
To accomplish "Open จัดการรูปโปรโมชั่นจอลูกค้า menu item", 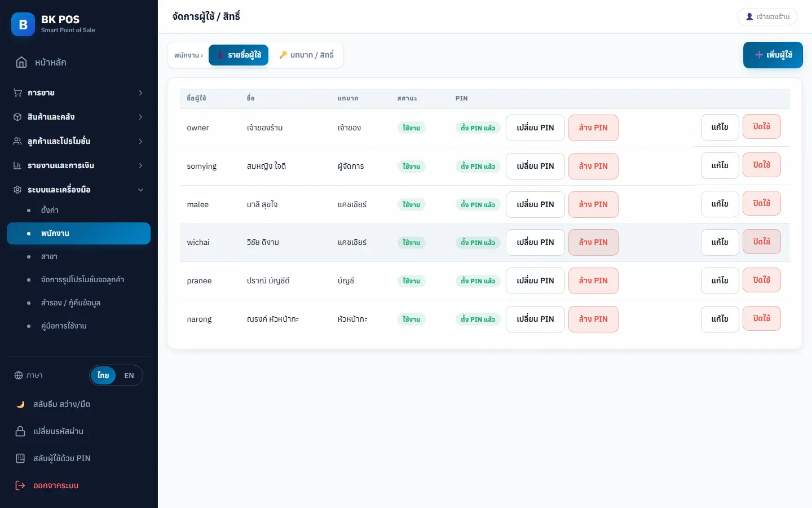I will coord(79,279).
